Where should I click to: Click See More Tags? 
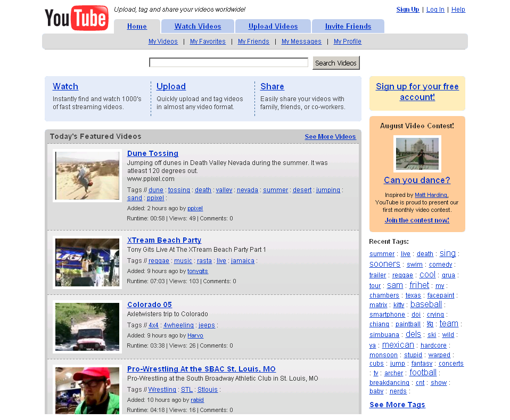tap(397, 405)
